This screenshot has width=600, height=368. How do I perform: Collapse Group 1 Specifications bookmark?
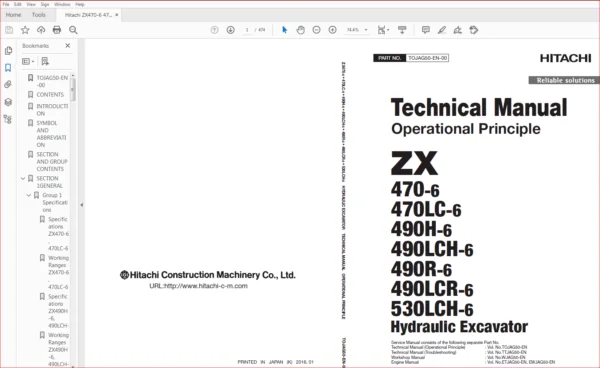pos(29,195)
